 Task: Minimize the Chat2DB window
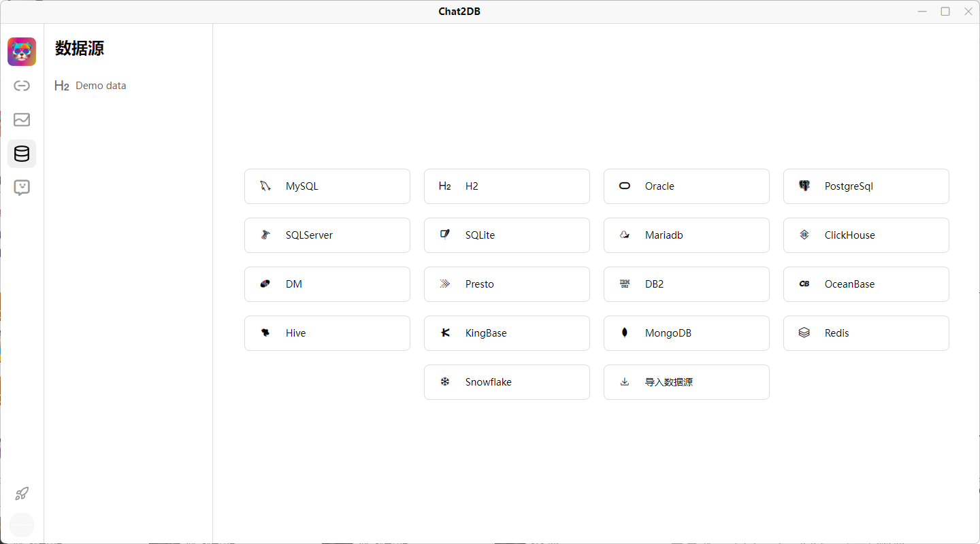[922, 12]
